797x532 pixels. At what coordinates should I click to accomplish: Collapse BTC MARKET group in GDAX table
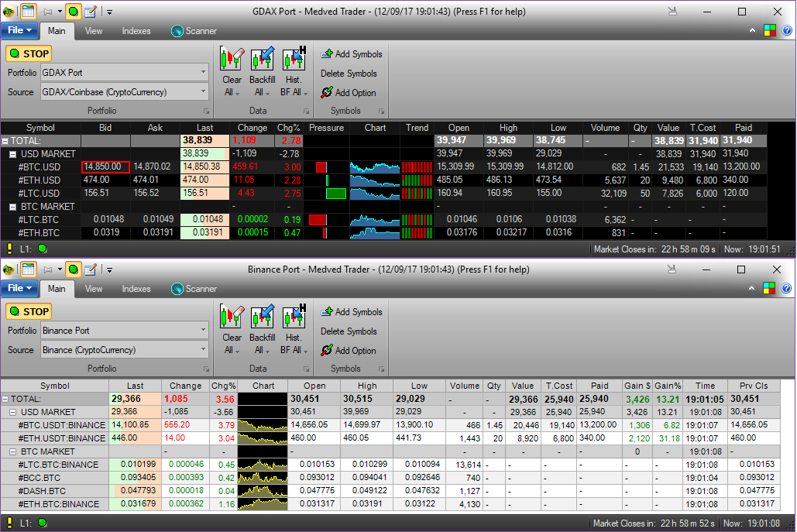tap(12, 207)
